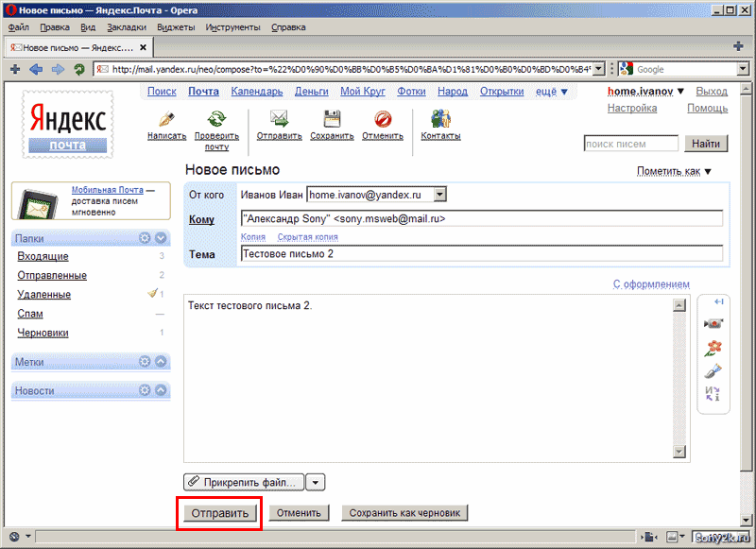This screenshot has height=549, width=756.
Task: Open the Виджеты menu
Action: click(x=176, y=27)
